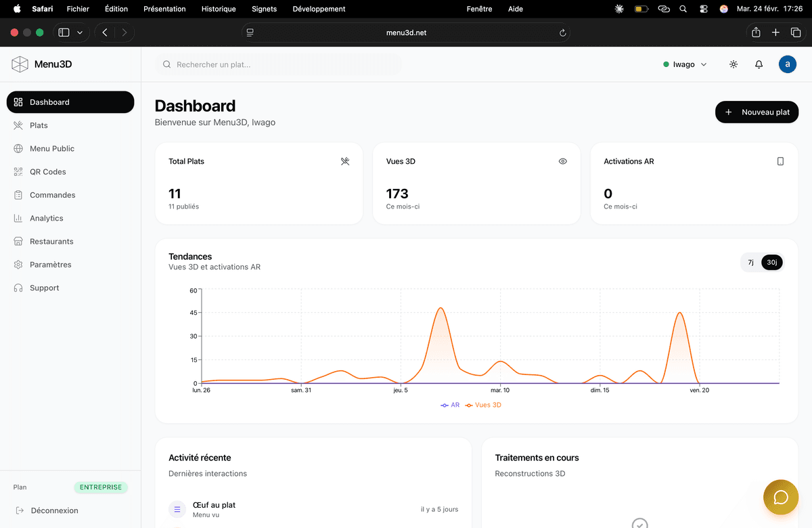This screenshot has width=812, height=528.
Task: Click Déconnexion to log out
Action: tap(54, 510)
